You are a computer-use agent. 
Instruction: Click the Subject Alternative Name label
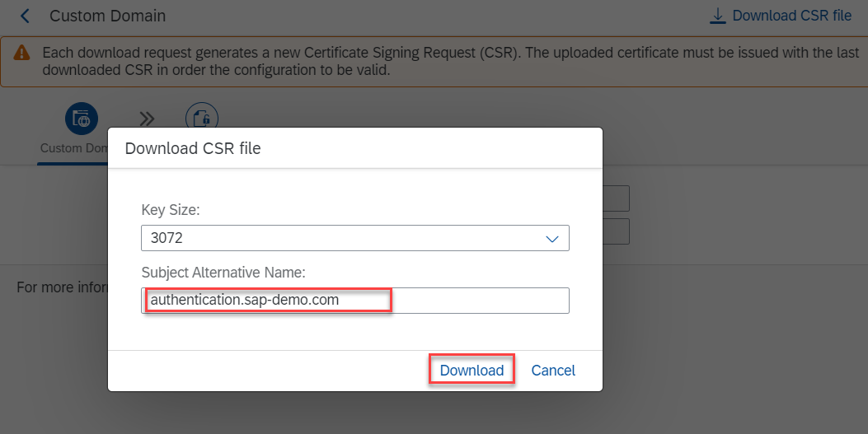(223, 273)
